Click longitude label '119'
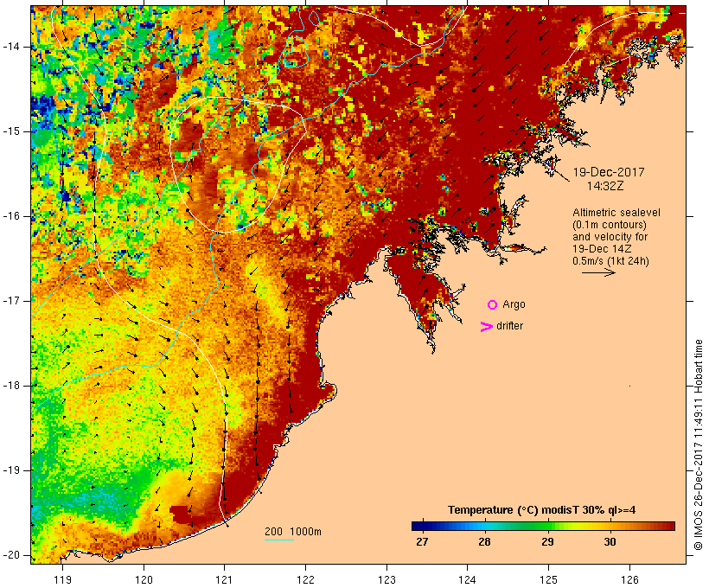This screenshot has height=588, width=709. [x=62, y=580]
